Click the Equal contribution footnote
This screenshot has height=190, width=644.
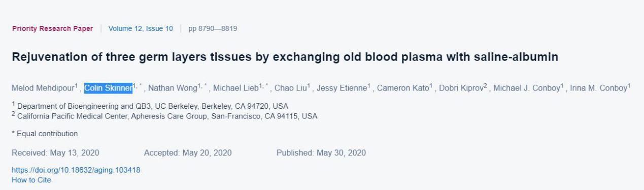coord(45,134)
